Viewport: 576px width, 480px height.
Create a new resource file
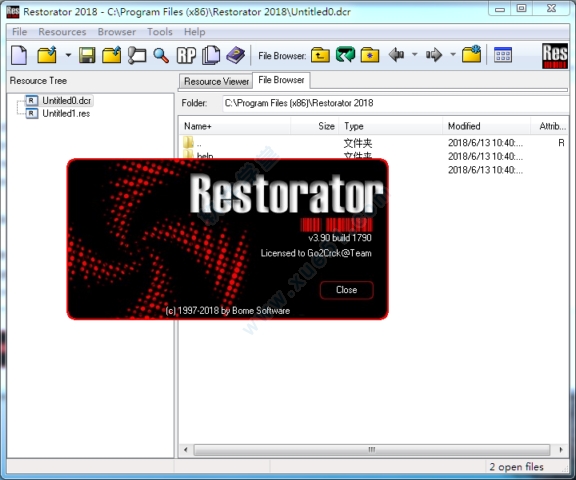coord(19,55)
